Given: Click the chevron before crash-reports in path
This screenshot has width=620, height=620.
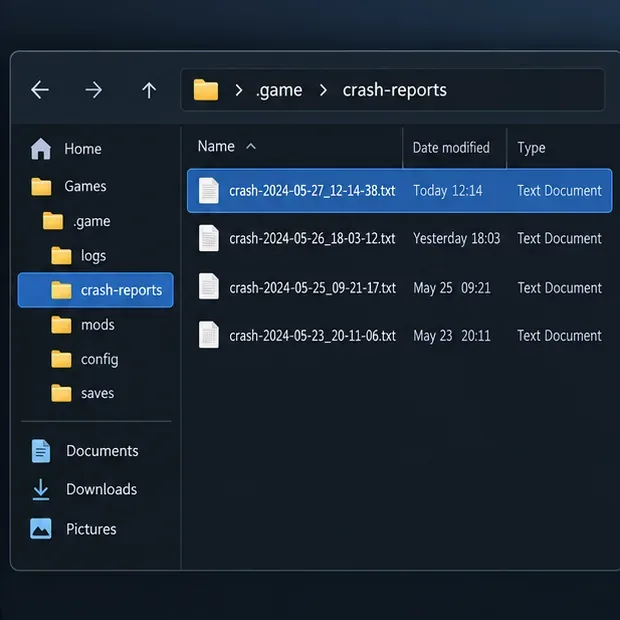Looking at the screenshot, I should [323, 90].
